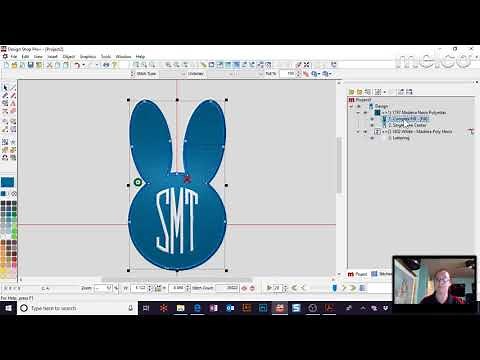Click the presenter webcam thumbnail
This screenshot has height=360, width=480.
[434, 280]
